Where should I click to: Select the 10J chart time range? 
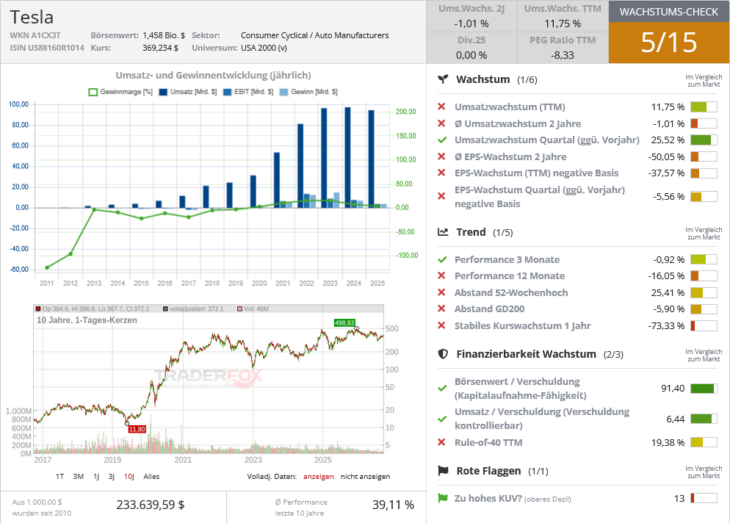point(129,476)
